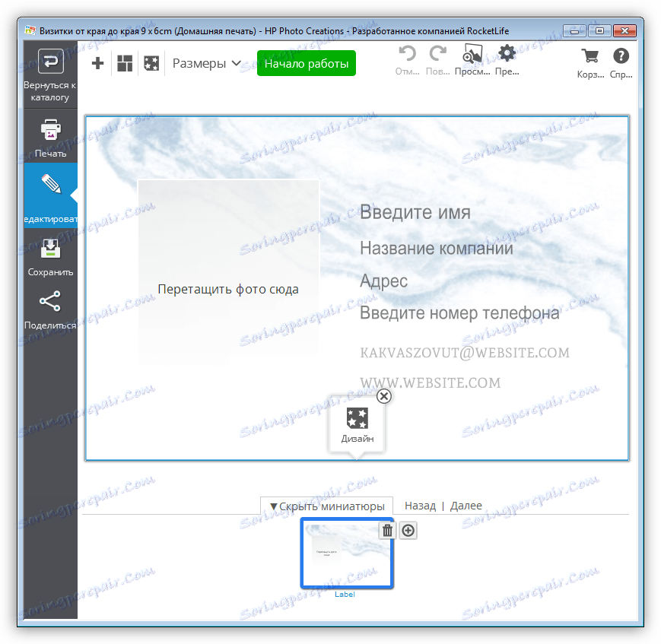Open the layout grid icon in toolbar
The height and width of the screenshot is (644, 661).
coord(124,63)
